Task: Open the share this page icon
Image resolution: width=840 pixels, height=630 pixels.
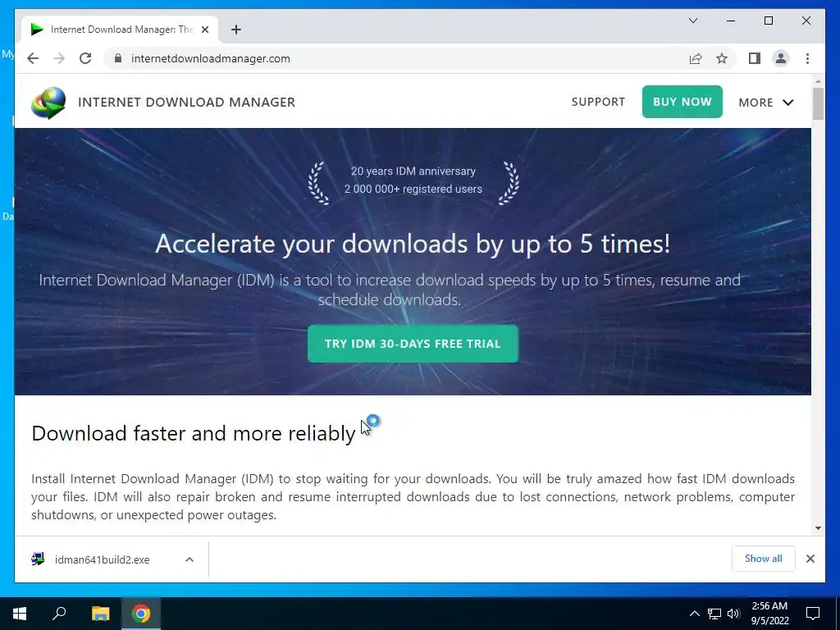Action: [x=696, y=58]
